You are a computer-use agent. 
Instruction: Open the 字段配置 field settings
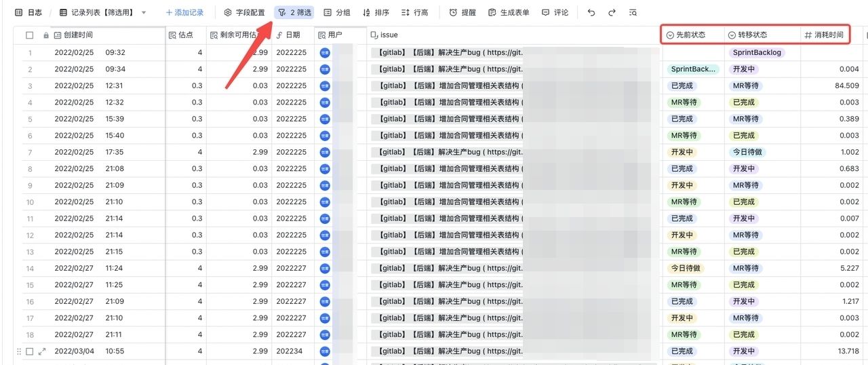[x=244, y=12]
